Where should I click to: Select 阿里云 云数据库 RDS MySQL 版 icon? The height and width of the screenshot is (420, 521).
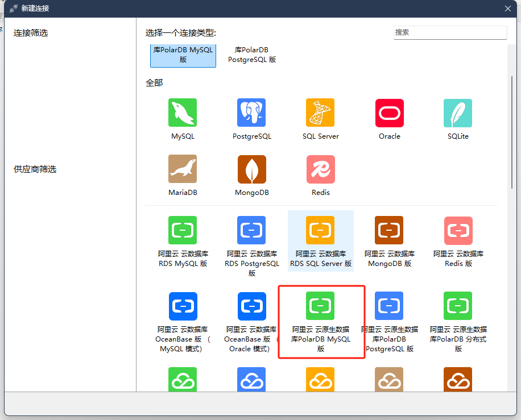pos(183,230)
